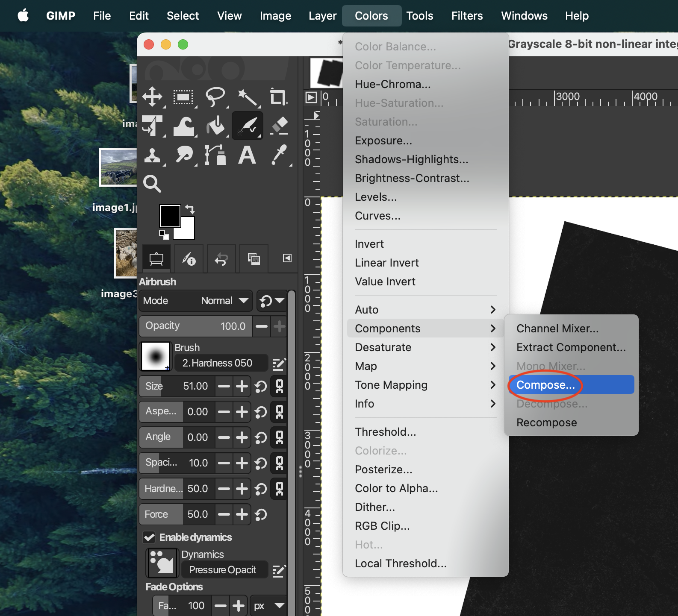Select the Zoom magnifier tool
Screen dimensions: 678x616
point(152,184)
